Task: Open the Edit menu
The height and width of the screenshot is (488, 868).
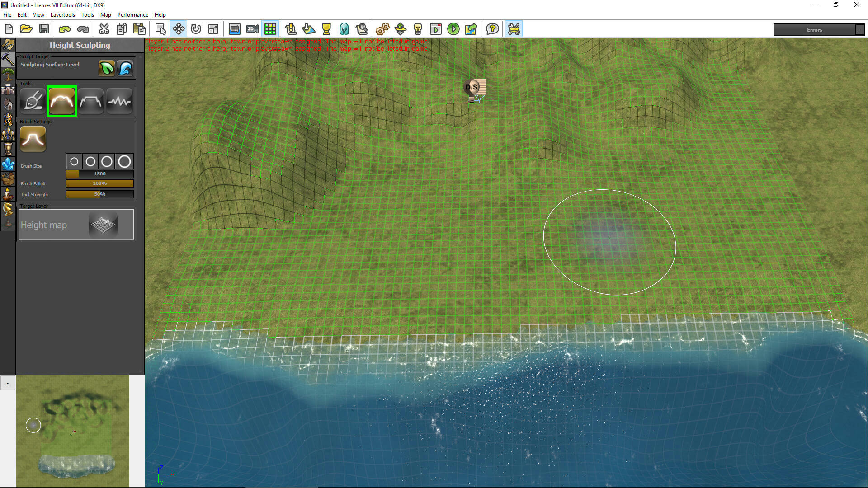Action: 22,15
